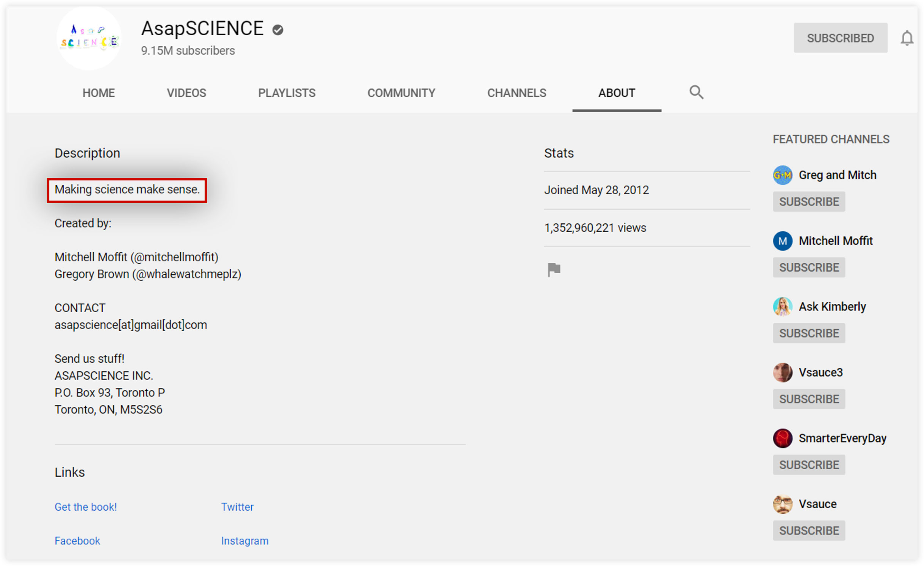The width and height of the screenshot is (924, 566).
Task: Select the CHANNELS tab
Action: [517, 93]
